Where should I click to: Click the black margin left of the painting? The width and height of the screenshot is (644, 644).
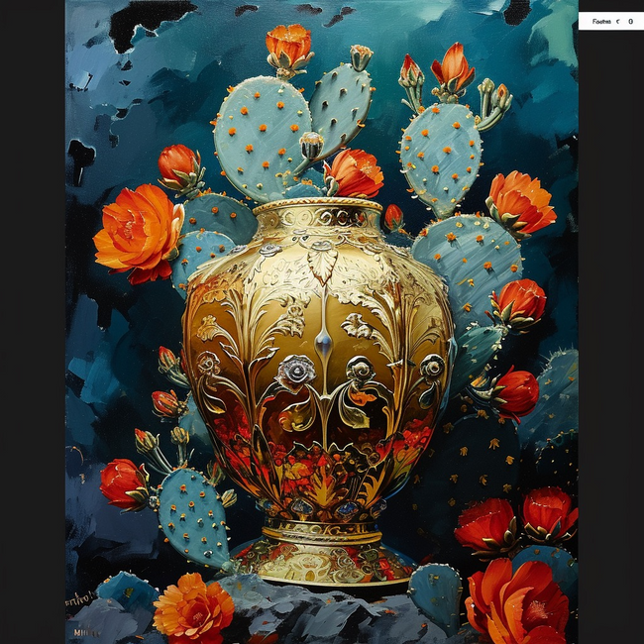32,322
